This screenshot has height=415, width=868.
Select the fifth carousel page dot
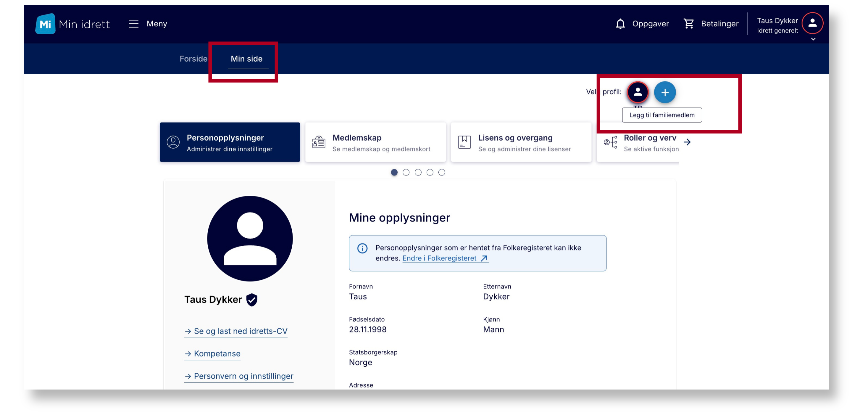click(x=441, y=173)
